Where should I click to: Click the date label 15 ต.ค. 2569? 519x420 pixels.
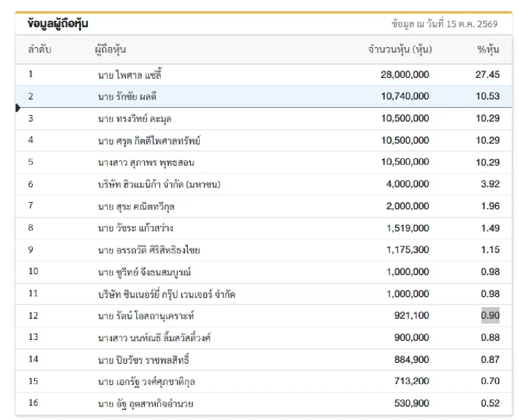click(472, 24)
